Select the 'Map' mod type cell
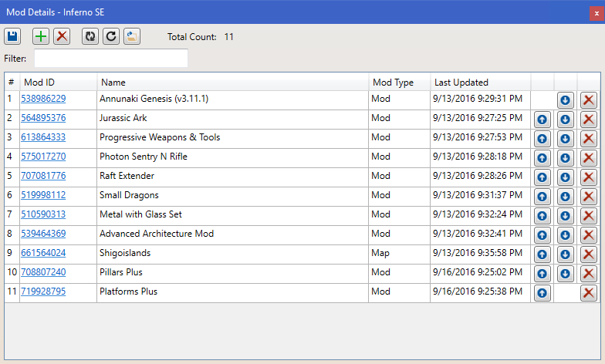This screenshot has width=605, height=364. coord(400,254)
